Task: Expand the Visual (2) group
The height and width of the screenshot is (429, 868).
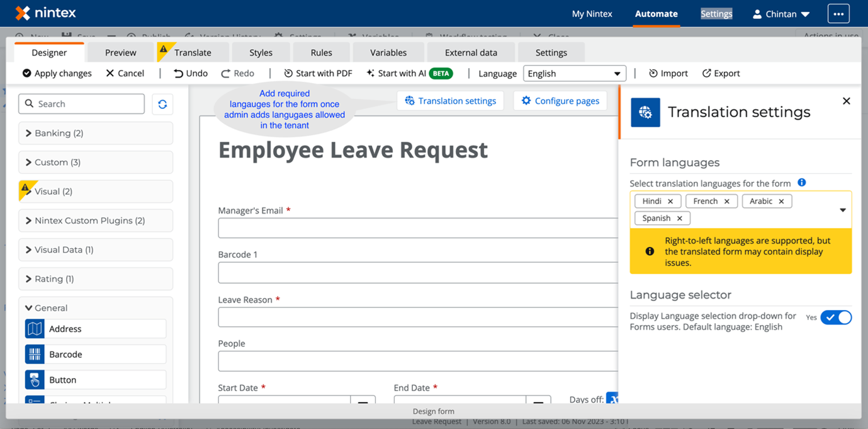Action: coord(96,192)
